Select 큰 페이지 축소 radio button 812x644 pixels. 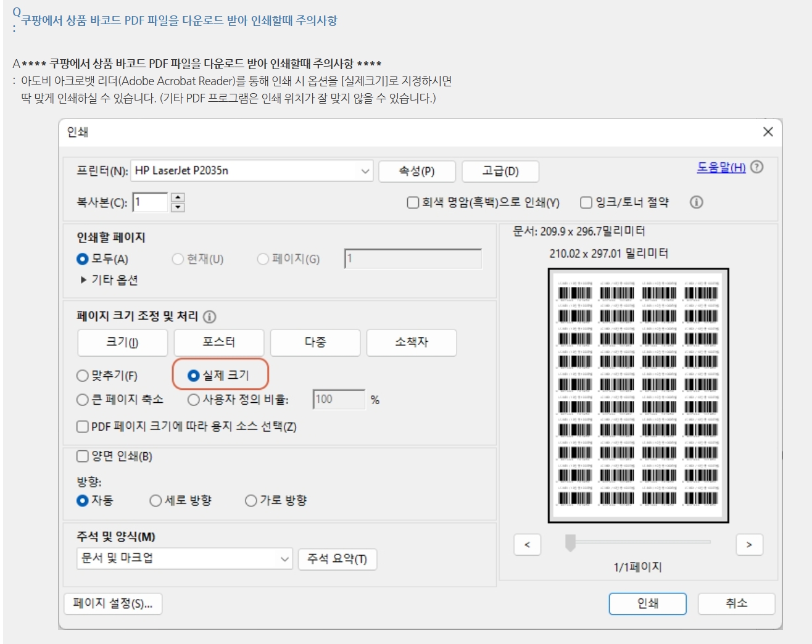(x=82, y=400)
